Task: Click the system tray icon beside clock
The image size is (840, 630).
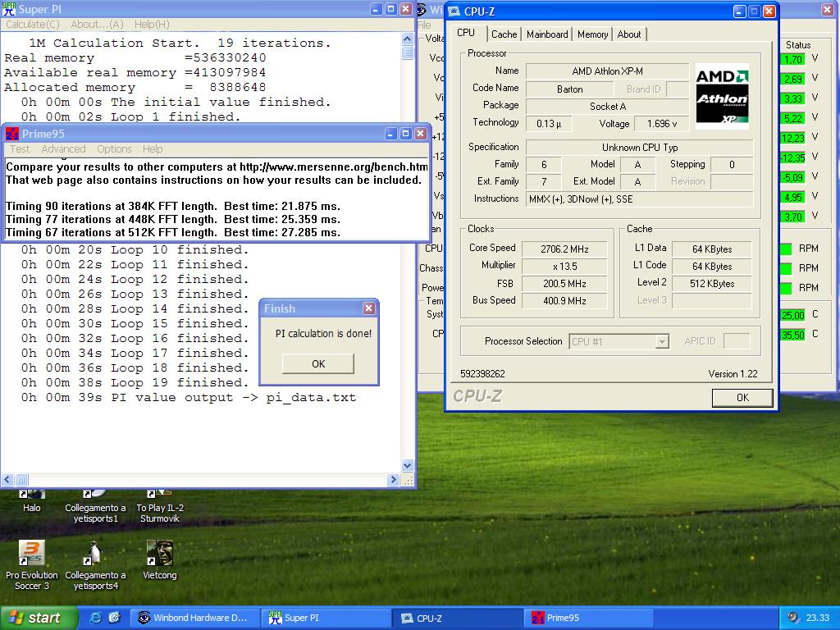Action: tap(793, 617)
